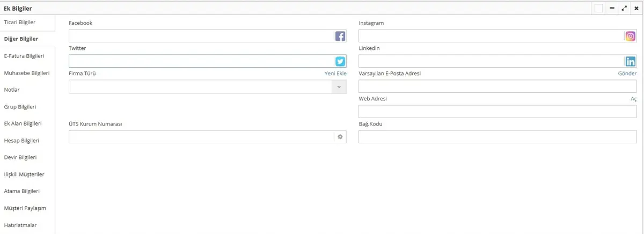This screenshot has height=234, width=644.
Task: Minimize the Ek Bilgiler panel
Action: click(x=612, y=8)
